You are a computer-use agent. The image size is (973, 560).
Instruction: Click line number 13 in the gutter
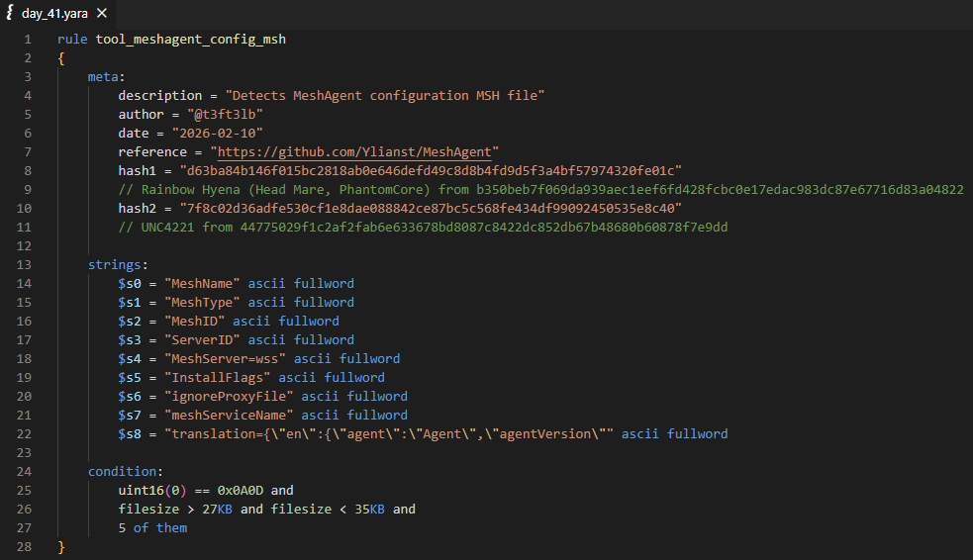(24, 265)
